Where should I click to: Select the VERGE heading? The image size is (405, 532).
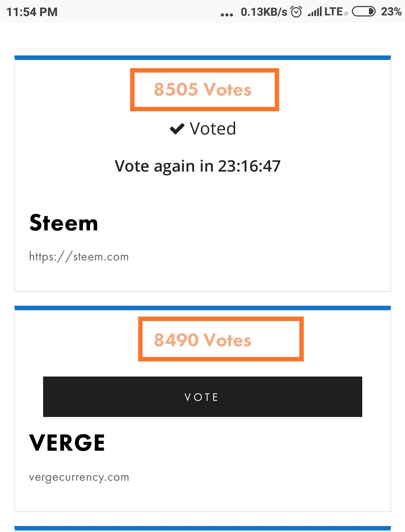[67, 443]
